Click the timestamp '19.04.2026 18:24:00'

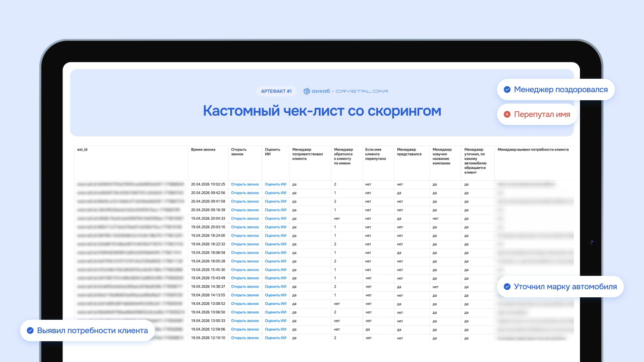pos(208,236)
